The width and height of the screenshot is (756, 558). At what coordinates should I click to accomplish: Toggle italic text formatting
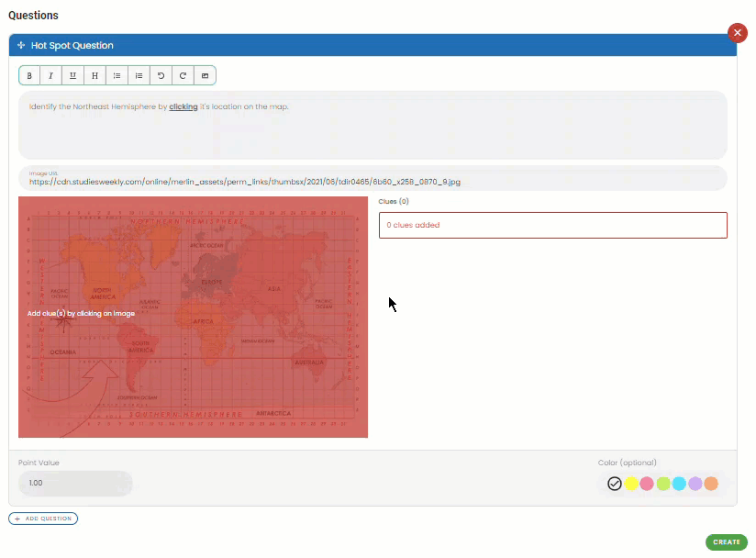click(x=50, y=75)
